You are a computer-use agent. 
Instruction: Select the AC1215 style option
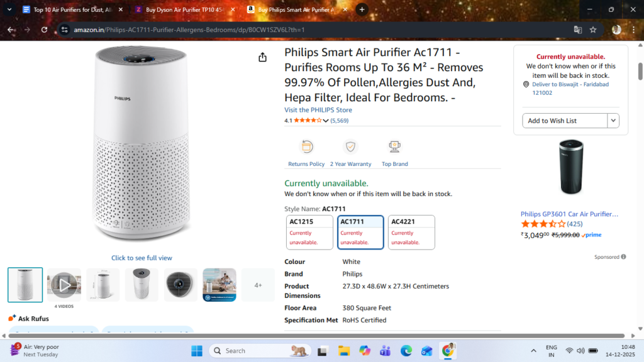(x=309, y=232)
